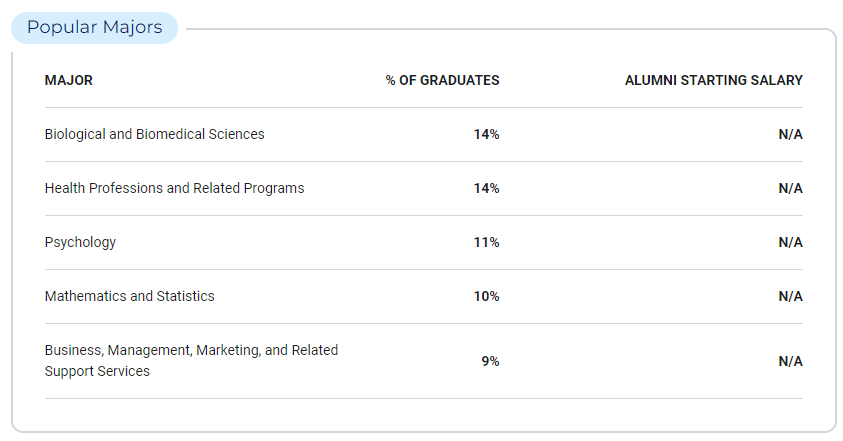
Task: Click N/A salary for Health Professions
Action: [790, 188]
